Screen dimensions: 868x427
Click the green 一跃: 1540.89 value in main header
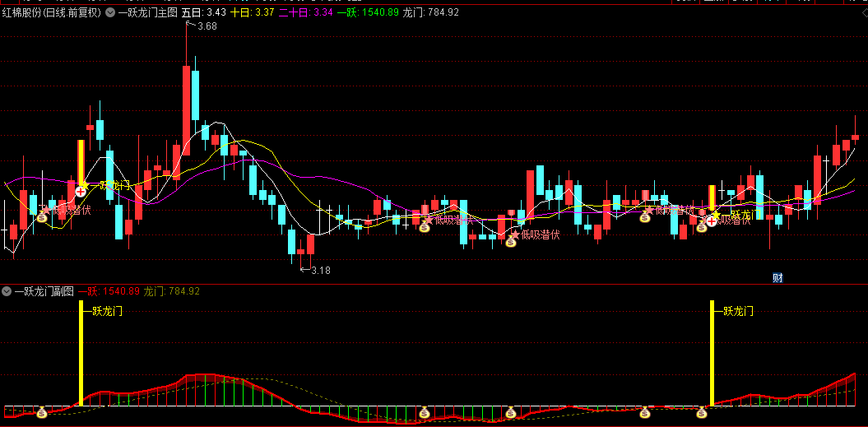[x=368, y=12]
